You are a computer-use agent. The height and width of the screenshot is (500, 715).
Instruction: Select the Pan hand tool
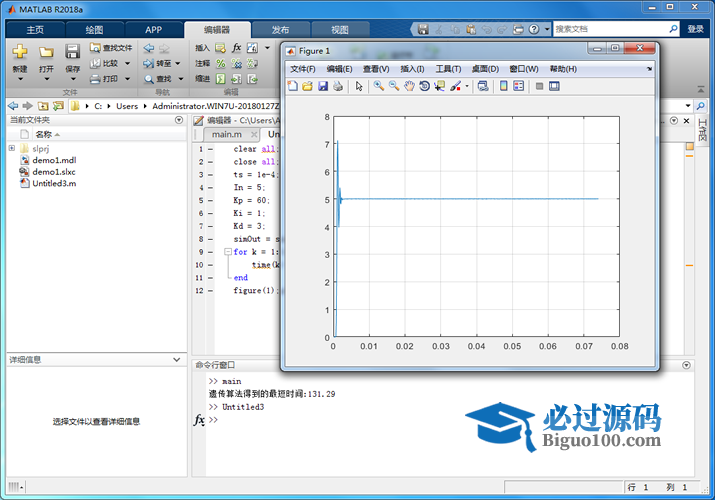(x=409, y=86)
